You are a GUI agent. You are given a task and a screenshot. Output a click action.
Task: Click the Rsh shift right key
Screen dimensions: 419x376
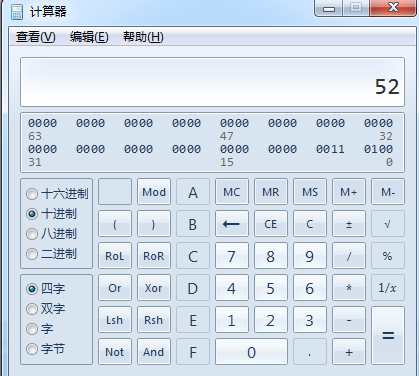[154, 320]
